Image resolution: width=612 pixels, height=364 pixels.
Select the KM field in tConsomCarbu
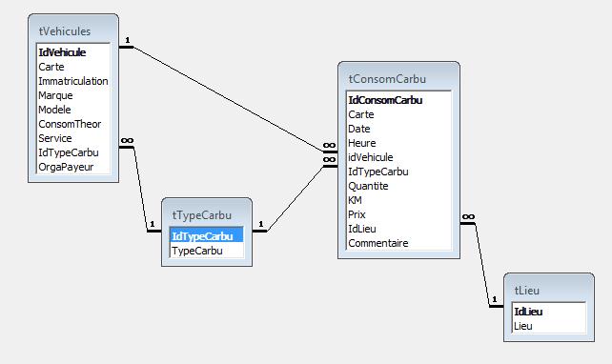point(398,200)
